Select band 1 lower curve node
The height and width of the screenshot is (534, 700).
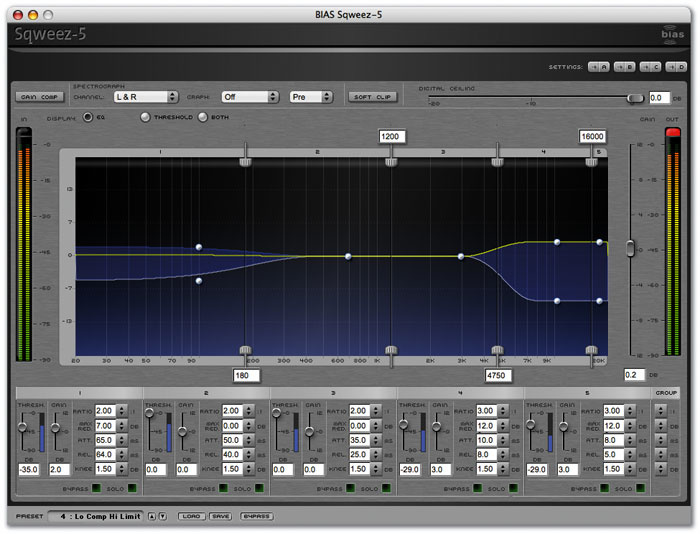point(199,281)
